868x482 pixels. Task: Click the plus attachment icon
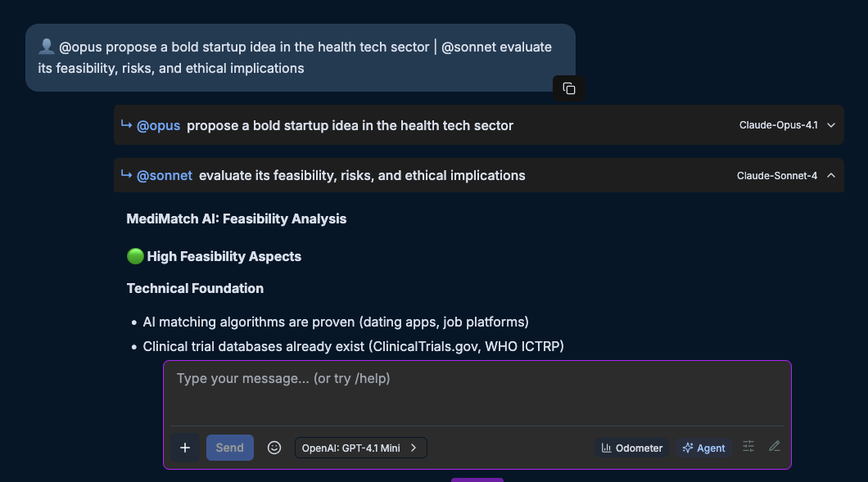tap(185, 448)
